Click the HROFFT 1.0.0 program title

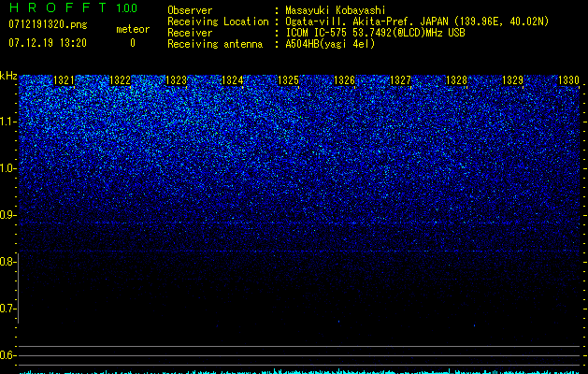[x=73, y=7]
